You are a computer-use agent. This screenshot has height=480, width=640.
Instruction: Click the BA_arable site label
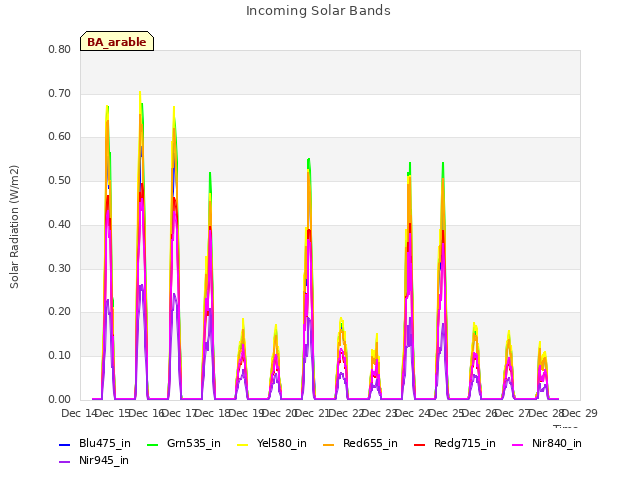pyautogui.click(x=117, y=42)
